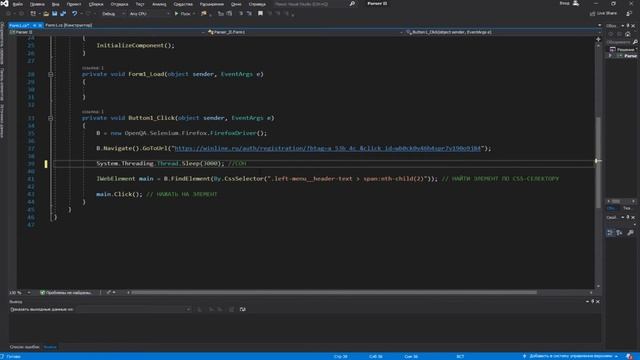
Task: Open the winline.ru registration URL link
Action: (x=328, y=148)
